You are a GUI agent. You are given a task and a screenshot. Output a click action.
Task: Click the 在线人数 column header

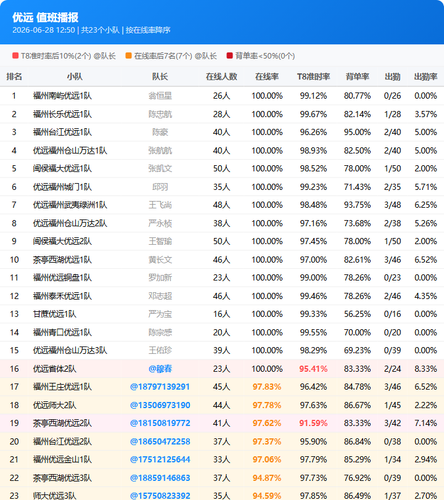pyautogui.click(x=221, y=77)
